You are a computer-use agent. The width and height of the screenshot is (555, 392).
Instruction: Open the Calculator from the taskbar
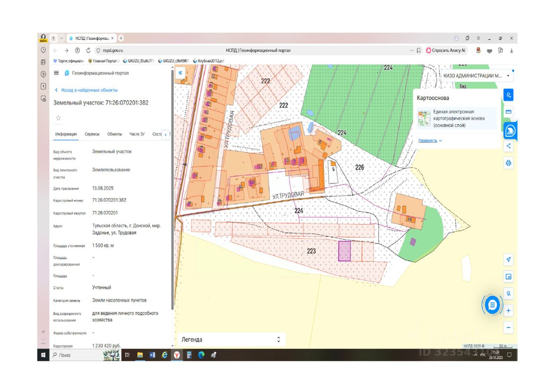189,355
